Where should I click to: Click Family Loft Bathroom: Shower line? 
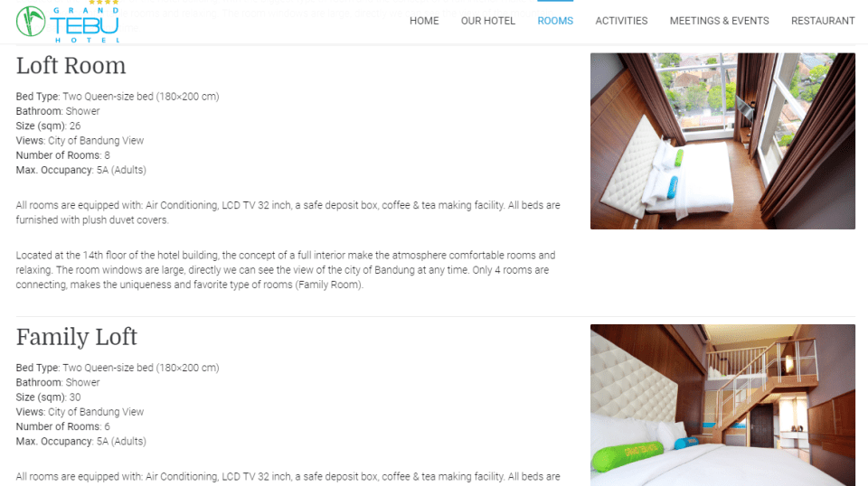point(58,382)
